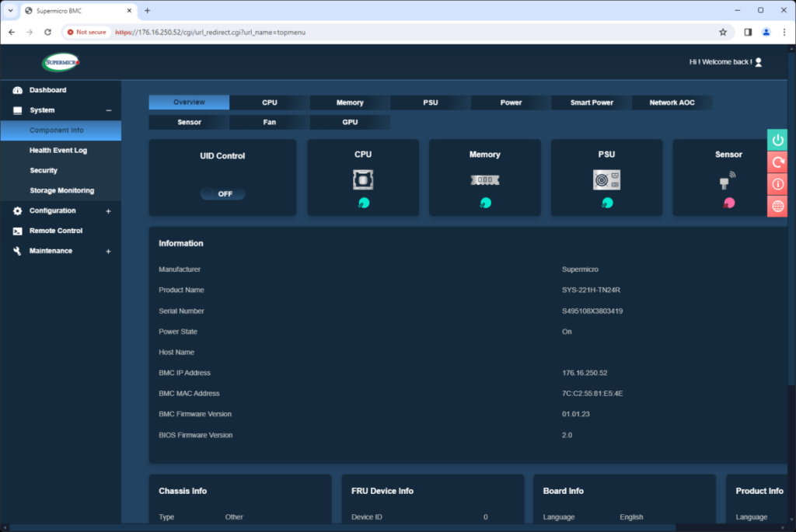Viewport: 796px width, 532px height.
Task: Switch to the GPU tab
Action: coord(350,122)
